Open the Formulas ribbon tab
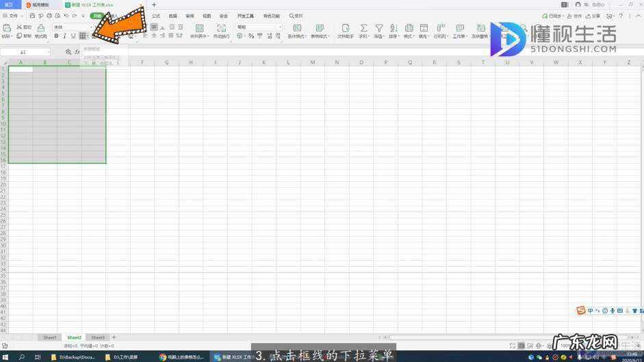Viewport: 644px width, 362px height. point(156,16)
